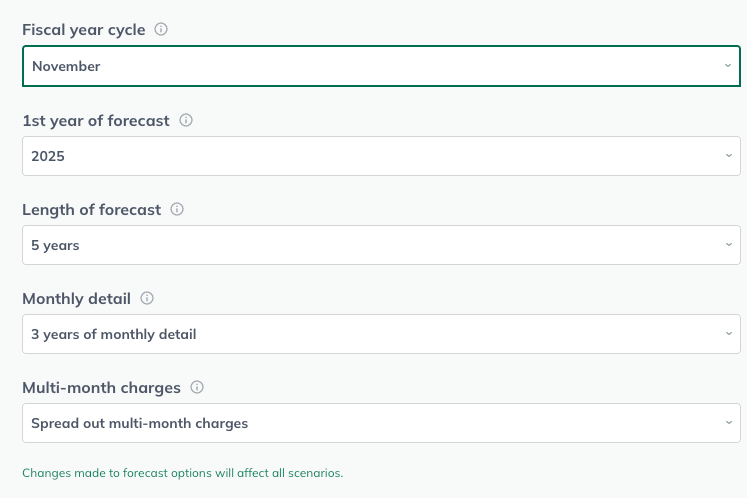Click the Fiscal year cycle label

pos(84,30)
